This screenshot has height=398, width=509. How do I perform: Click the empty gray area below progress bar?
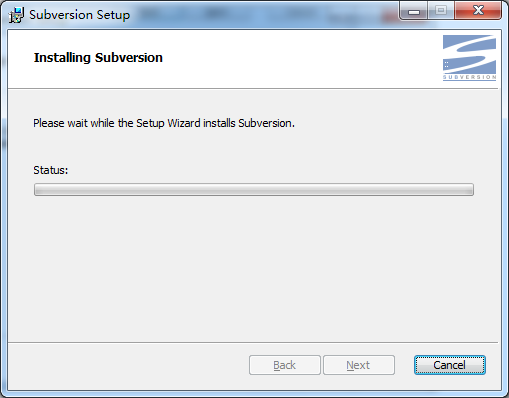pyautogui.click(x=253, y=268)
